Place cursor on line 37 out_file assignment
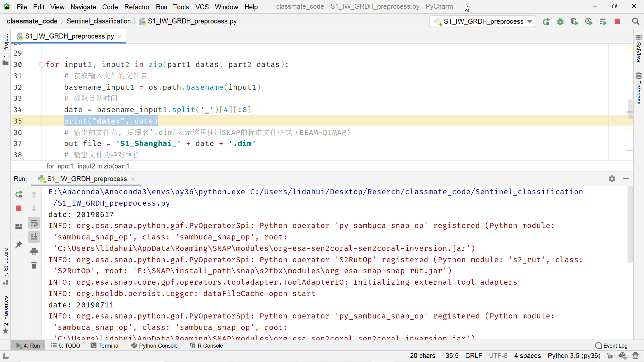The height and width of the screenshot is (362, 644). [160, 144]
